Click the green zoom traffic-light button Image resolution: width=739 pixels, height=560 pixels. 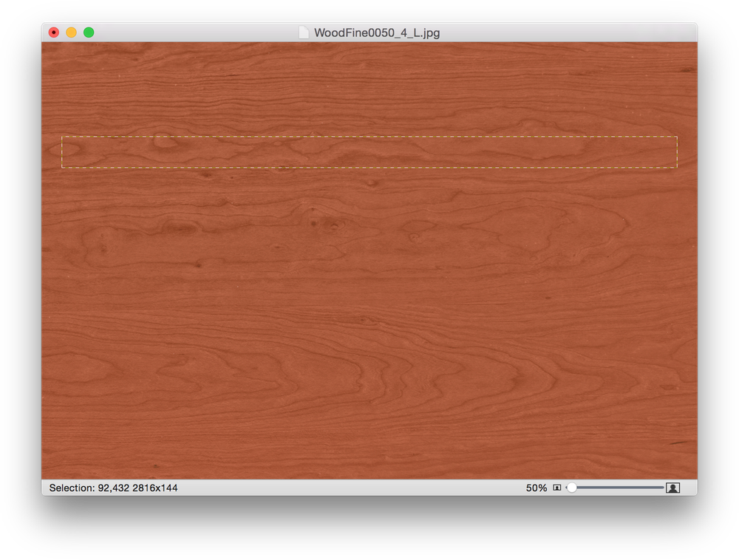click(x=89, y=33)
